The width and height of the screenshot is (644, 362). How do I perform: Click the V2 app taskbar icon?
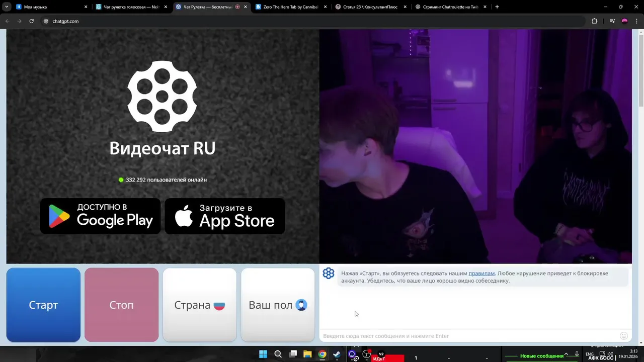(x=381, y=354)
